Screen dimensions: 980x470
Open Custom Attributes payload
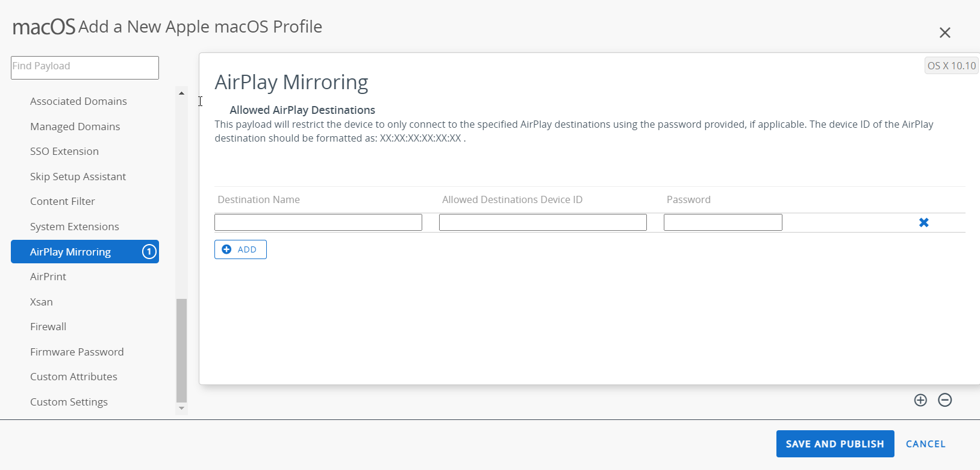click(x=73, y=377)
